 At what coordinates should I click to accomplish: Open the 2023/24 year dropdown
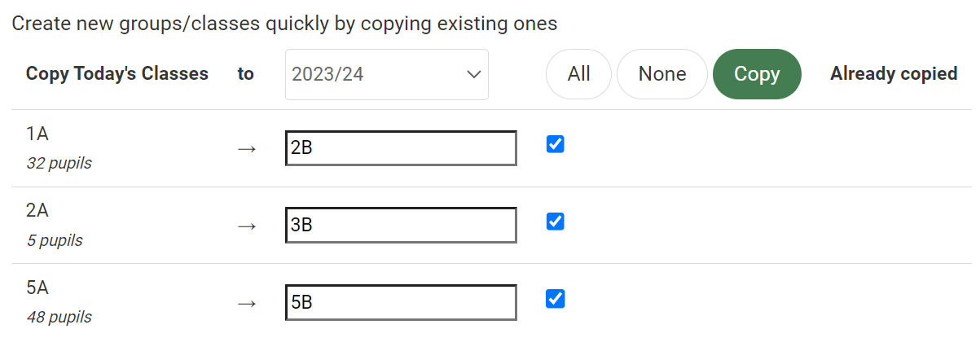pos(386,74)
